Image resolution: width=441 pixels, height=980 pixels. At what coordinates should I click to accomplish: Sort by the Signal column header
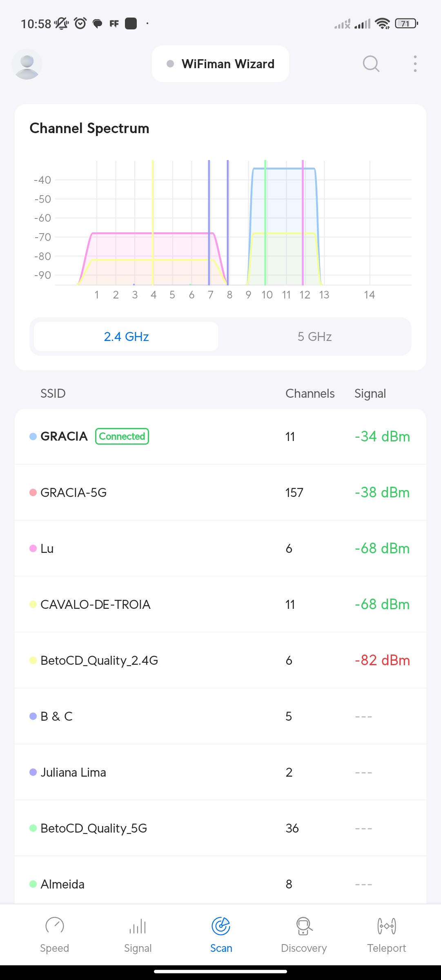[x=370, y=394]
